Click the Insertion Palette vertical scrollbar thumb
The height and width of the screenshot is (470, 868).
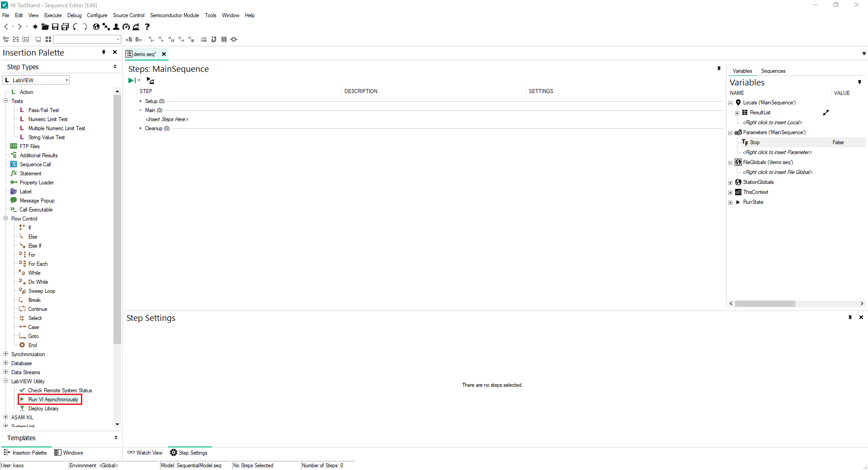(x=117, y=219)
